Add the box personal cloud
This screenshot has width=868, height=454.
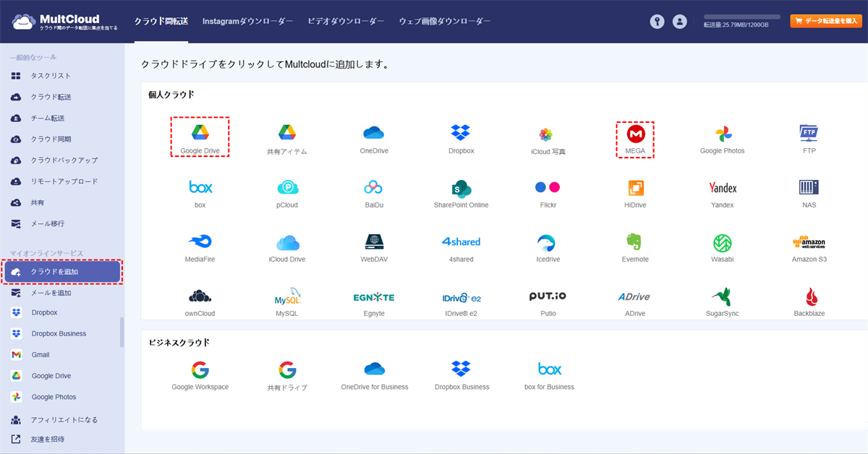(x=200, y=187)
